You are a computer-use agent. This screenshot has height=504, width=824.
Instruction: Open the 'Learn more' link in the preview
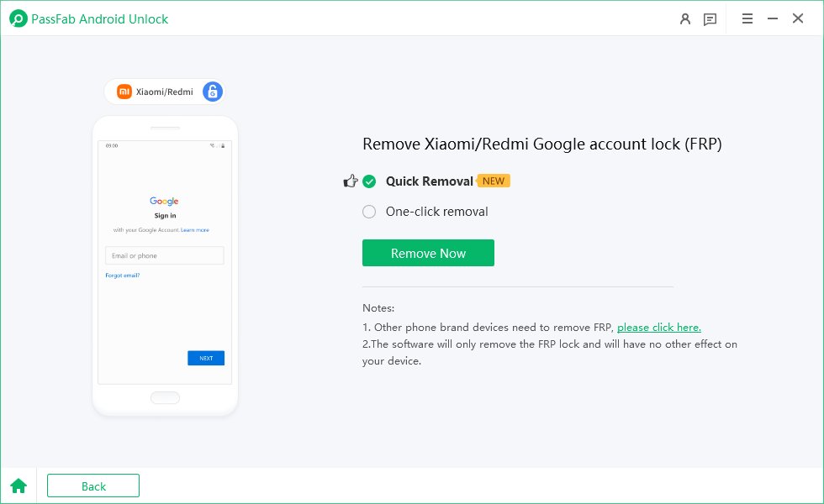pyautogui.click(x=194, y=229)
